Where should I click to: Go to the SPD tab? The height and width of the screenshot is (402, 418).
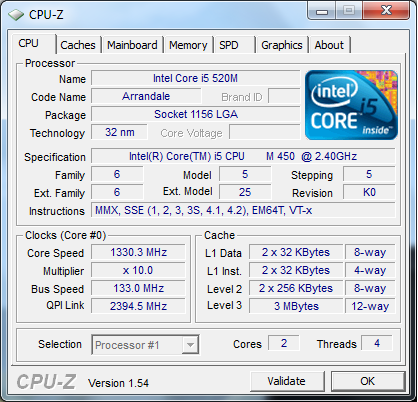[x=233, y=45]
